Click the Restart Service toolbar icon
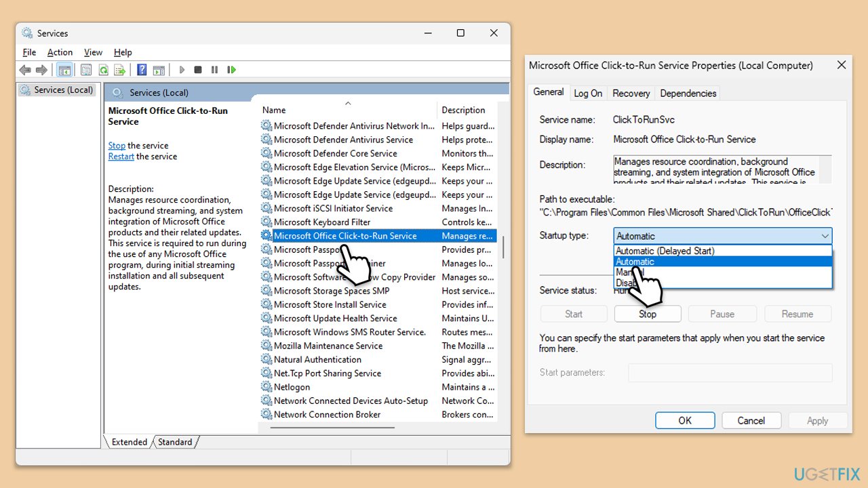This screenshot has height=488, width=868. 232,70
